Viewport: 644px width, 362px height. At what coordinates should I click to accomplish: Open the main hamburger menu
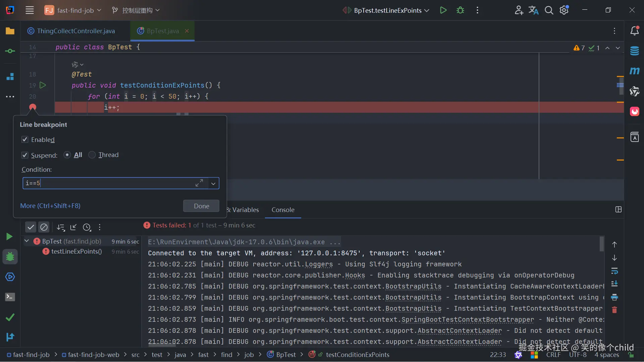pyautogui.click(x=30, y=10)
